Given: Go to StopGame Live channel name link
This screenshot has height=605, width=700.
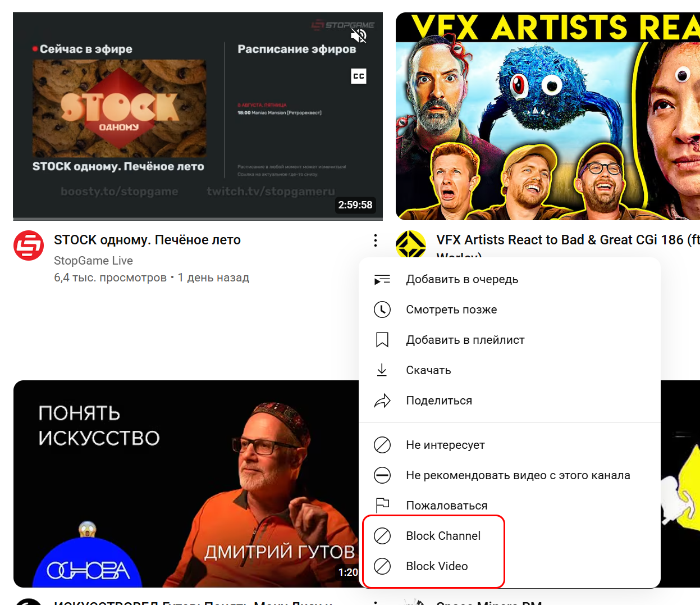Looking at the screenshot, I should (93, 261).
